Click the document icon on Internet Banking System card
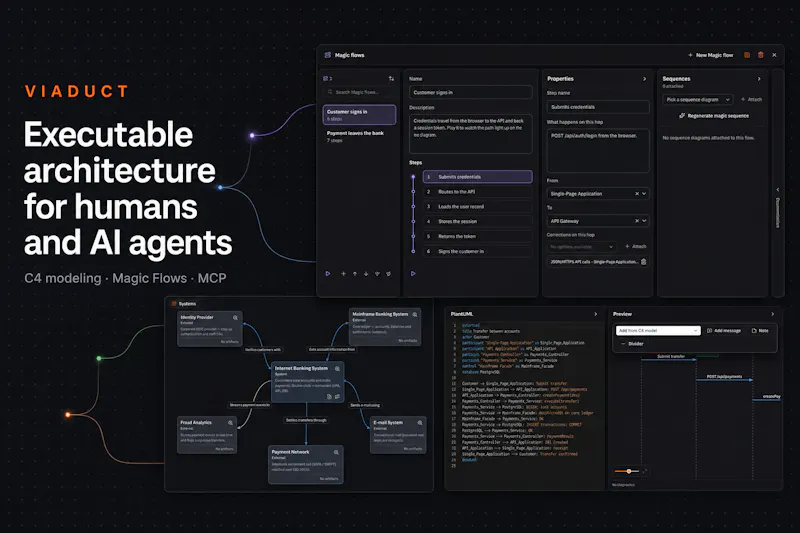Image resolution: width=800 pixels, height=533 pixels. pyautogui.click(x=329, y=396)
